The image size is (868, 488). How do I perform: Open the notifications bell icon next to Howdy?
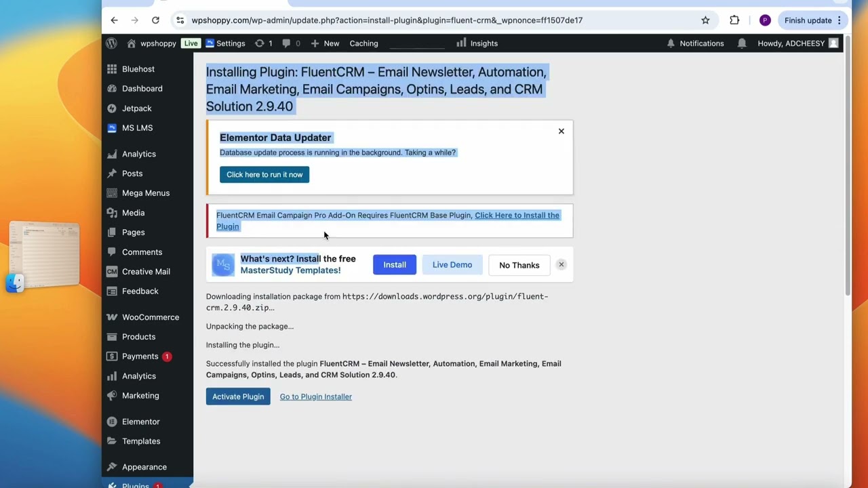point(742,43)
